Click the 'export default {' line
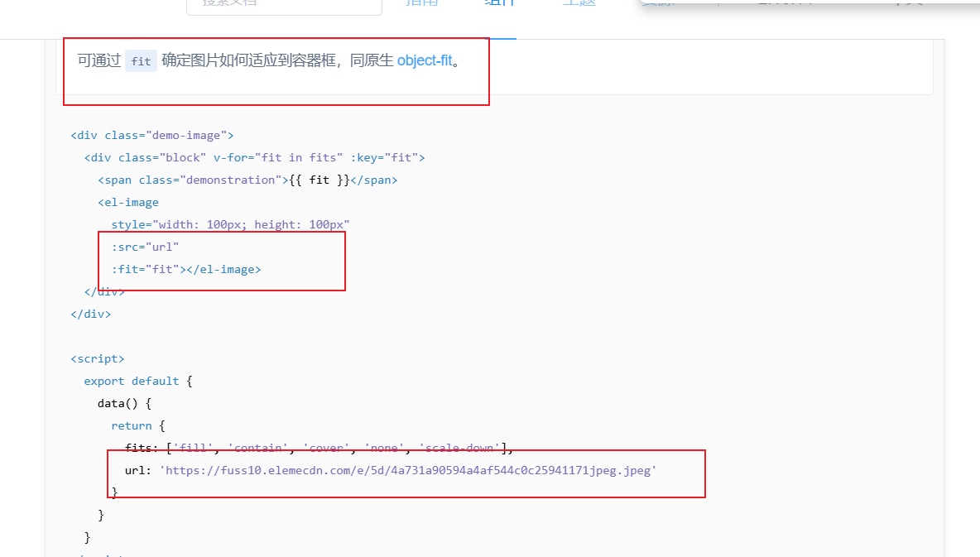The height and width of the screenshot is (557, 980). (x=138, y=382)
